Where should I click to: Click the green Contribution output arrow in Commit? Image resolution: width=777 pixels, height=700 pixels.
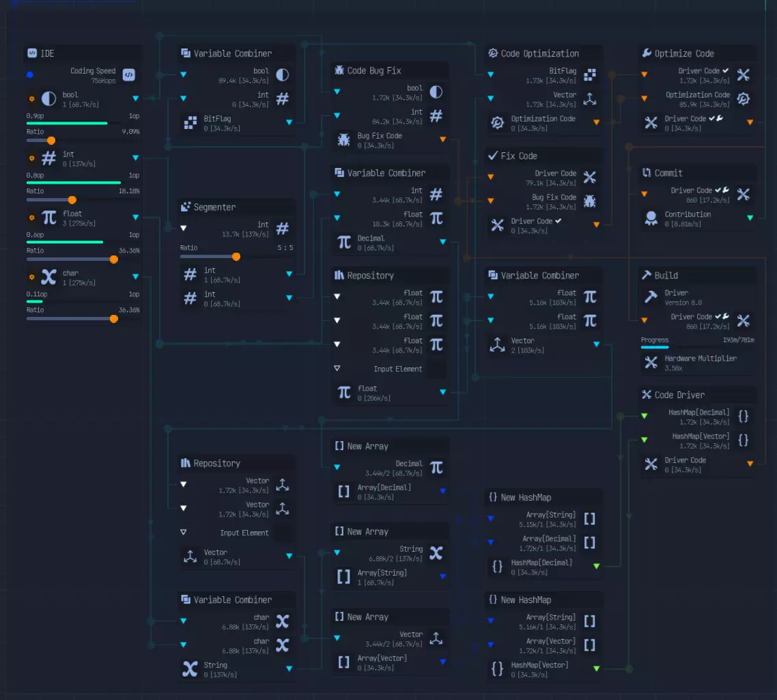[x=750, y=218]
